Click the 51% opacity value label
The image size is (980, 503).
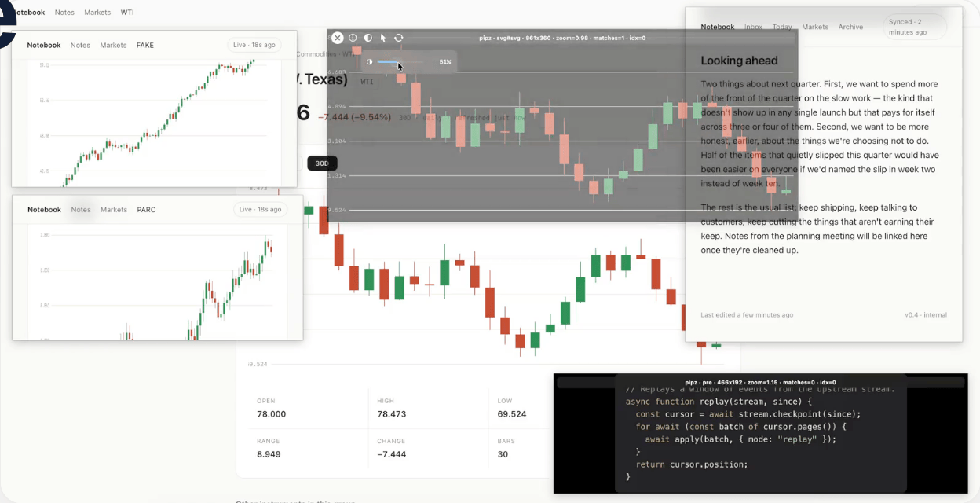445,61
